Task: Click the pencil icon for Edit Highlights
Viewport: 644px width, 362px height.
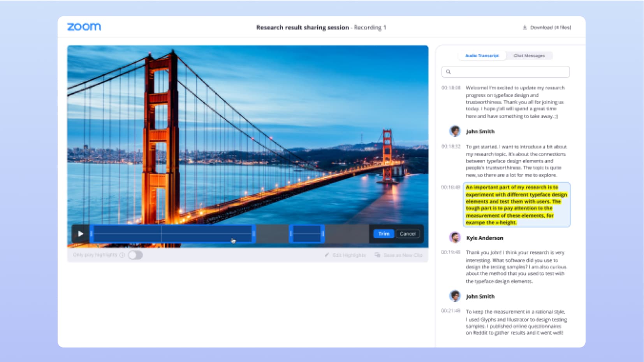Action: point(327,255)
